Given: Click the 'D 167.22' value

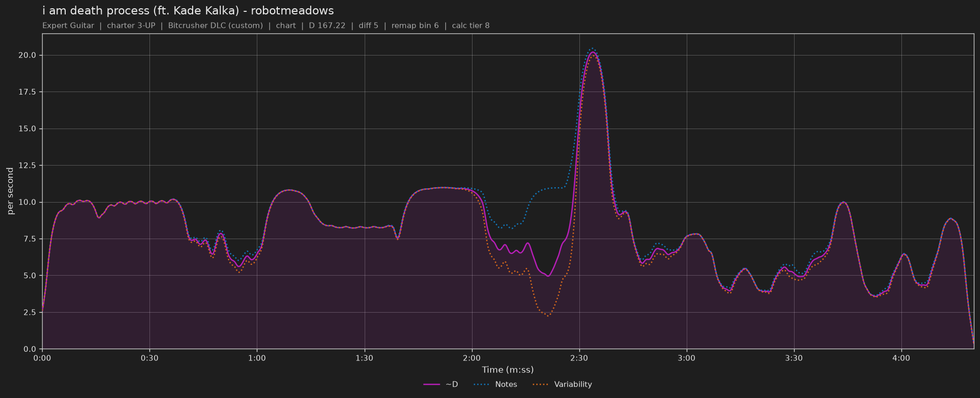Looking at the screenshot, I should click(x=327, y=25).
